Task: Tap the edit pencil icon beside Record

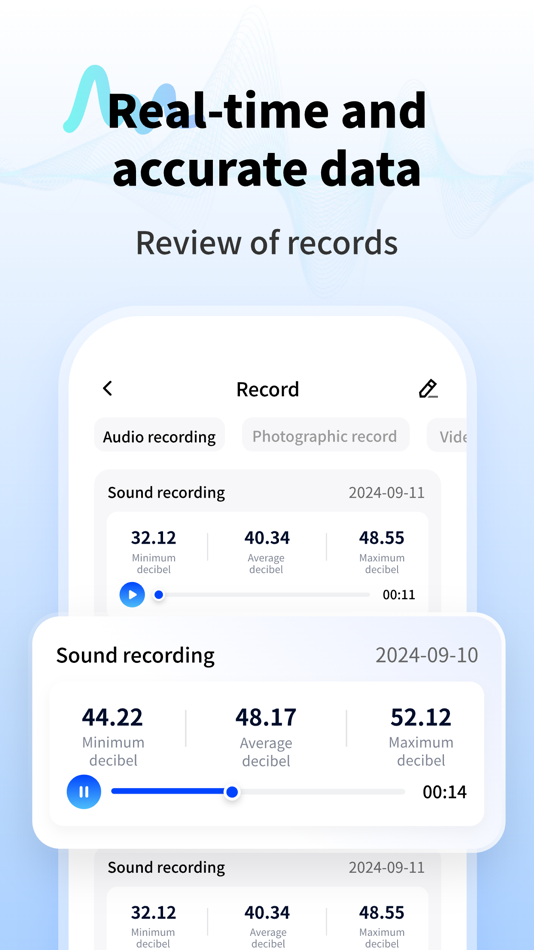Action: click(x=429, y=388)
